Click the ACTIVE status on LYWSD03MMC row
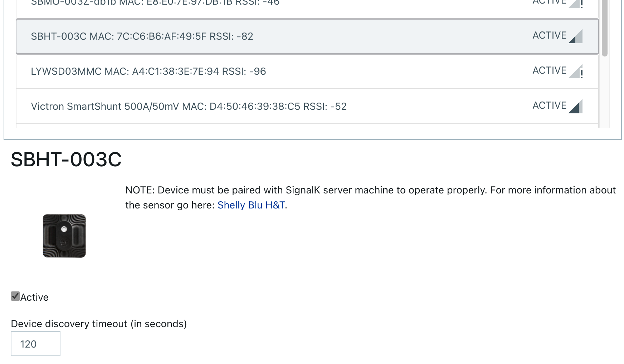 tap(549, 70)
